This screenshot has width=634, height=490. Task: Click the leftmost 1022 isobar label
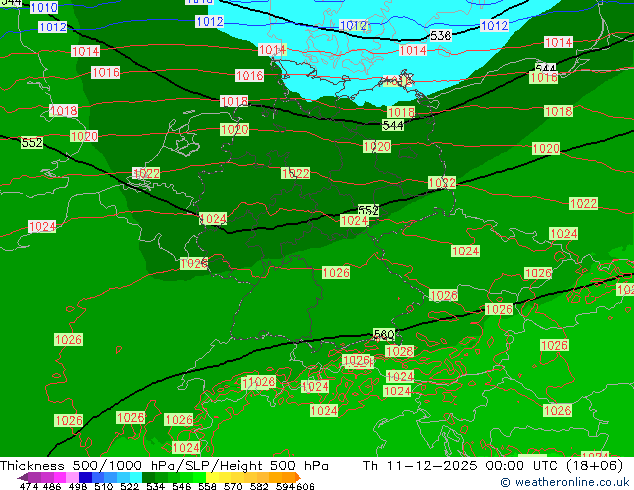(146, 173)
